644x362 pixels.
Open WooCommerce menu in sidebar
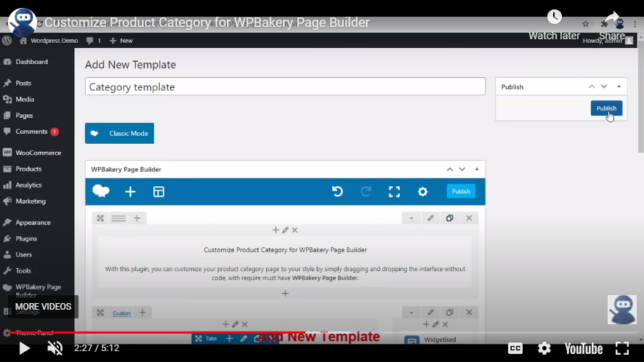coord(37,153)
